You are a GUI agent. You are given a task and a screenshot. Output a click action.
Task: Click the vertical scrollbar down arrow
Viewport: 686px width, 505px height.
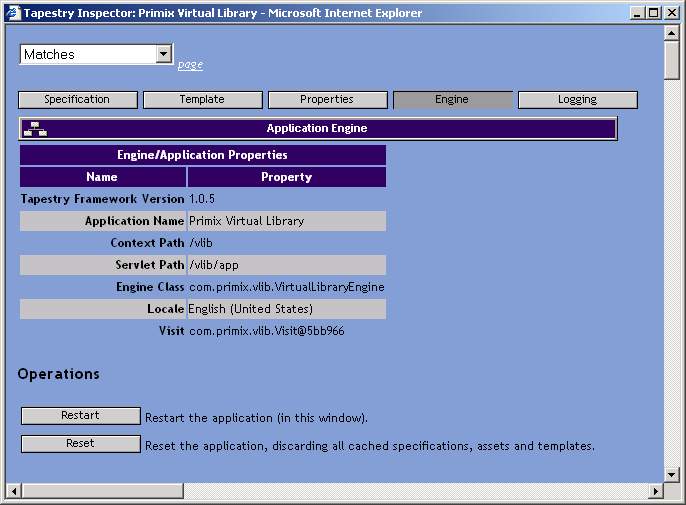coord(672,474)
